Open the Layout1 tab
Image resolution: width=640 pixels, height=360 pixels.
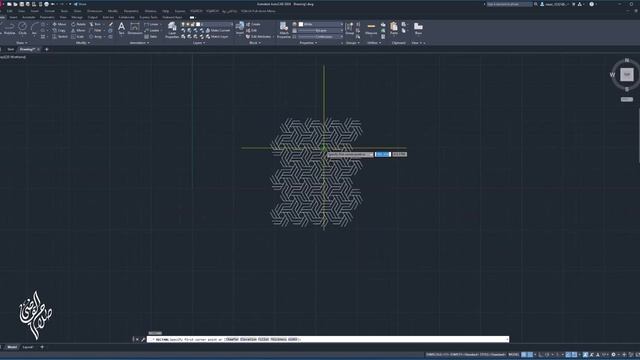(27, 347)
